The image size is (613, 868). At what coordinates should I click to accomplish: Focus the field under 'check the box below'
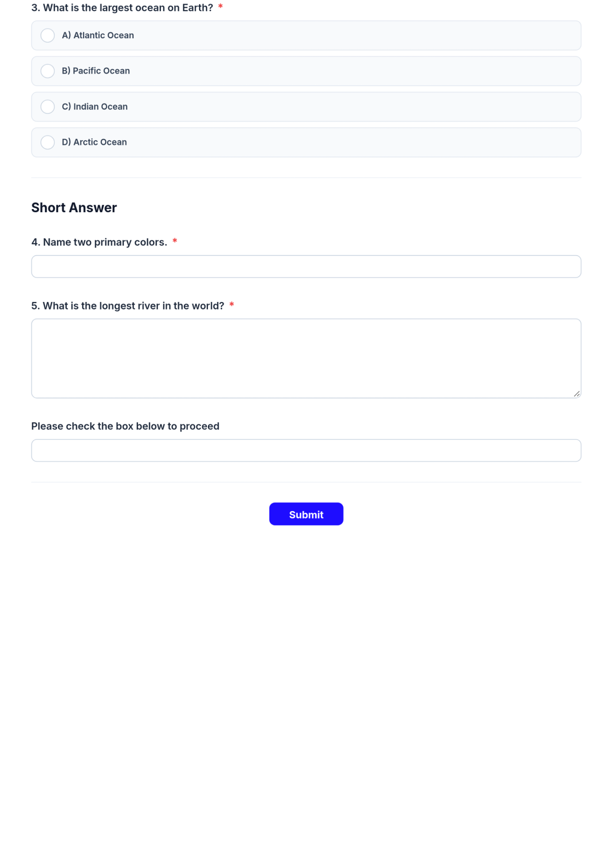306,450
